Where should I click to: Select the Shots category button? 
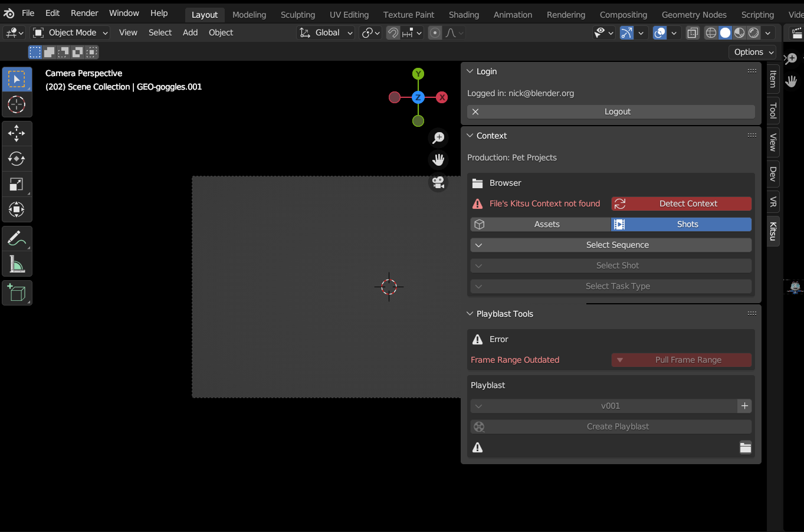click(x=681, y=224)
